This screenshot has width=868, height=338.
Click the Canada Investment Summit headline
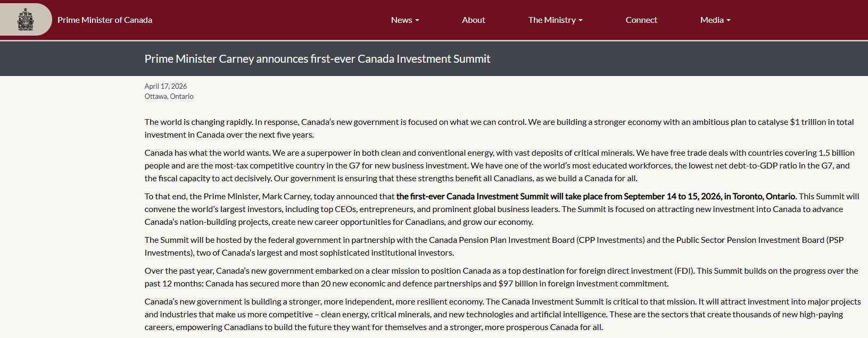317,59
